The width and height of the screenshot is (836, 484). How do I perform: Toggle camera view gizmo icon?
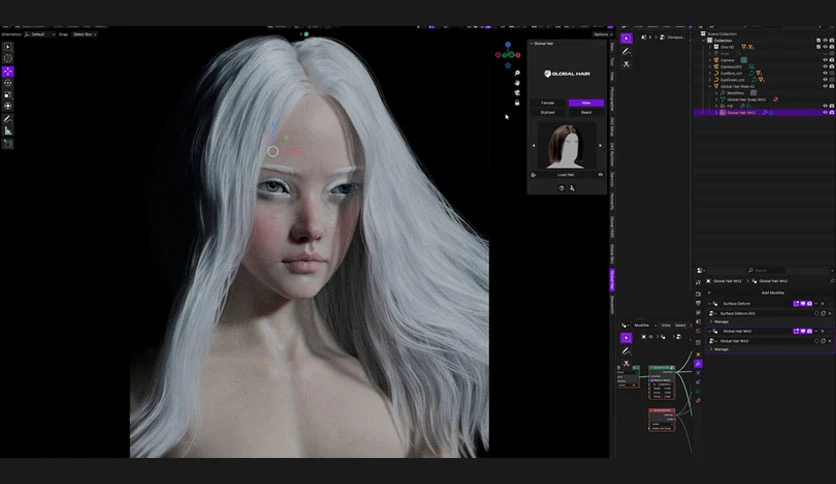point(517,93)
